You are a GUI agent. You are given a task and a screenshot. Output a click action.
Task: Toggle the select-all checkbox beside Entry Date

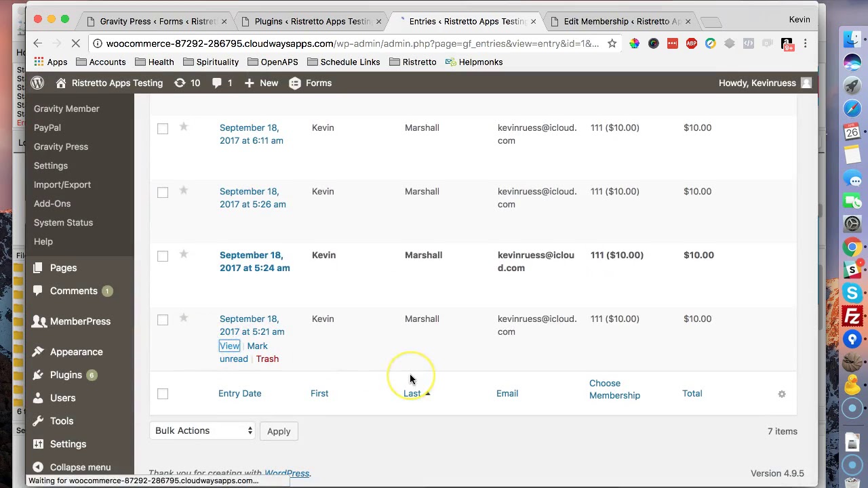(x=163, y=394)
